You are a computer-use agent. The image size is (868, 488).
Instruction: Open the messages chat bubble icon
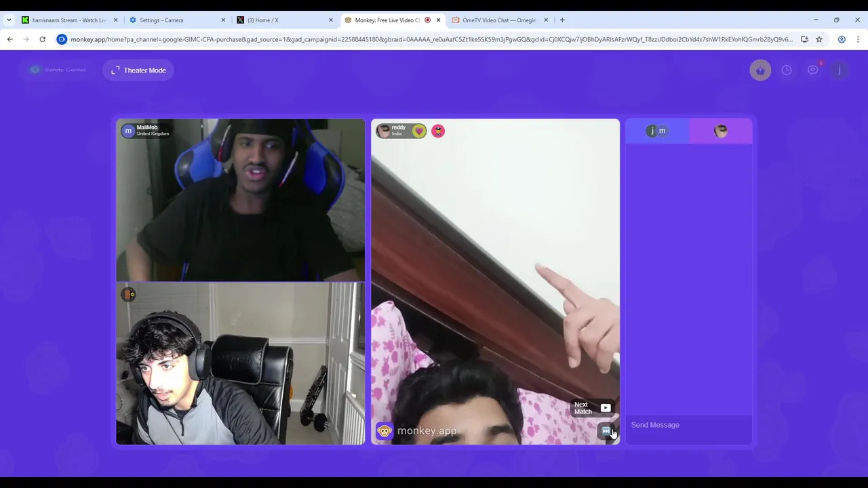pyautogui.click(x=812, y=70)
